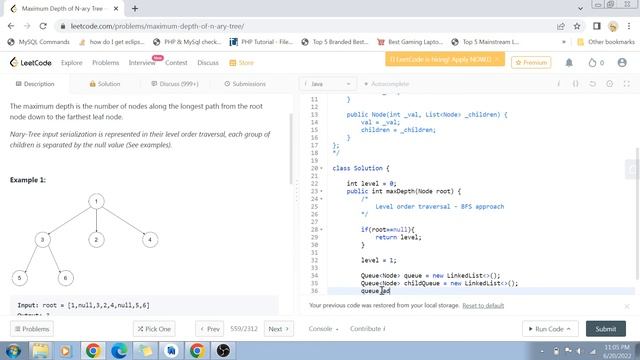Switch to Description tab
Viewport: 640px width, 360px height.
pyautogui.click(x=35, y=84)
